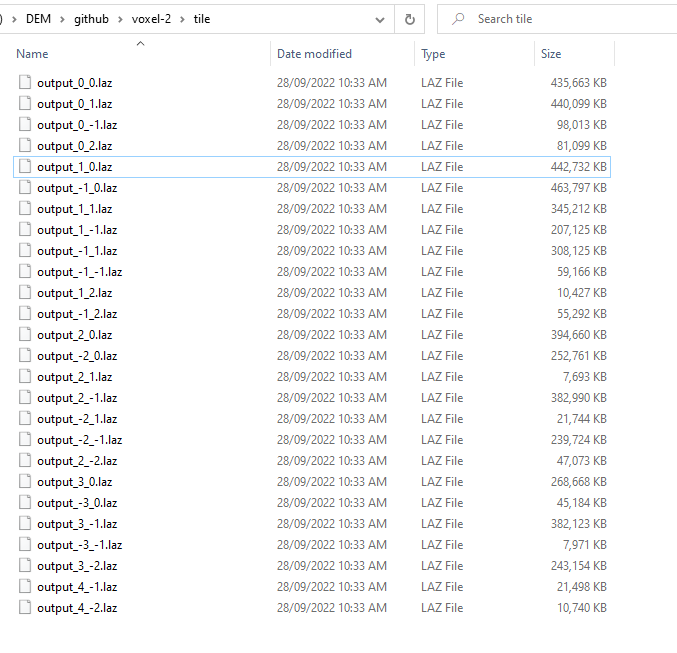Click the file icon of output_2_-1.laz

[25, 397]
